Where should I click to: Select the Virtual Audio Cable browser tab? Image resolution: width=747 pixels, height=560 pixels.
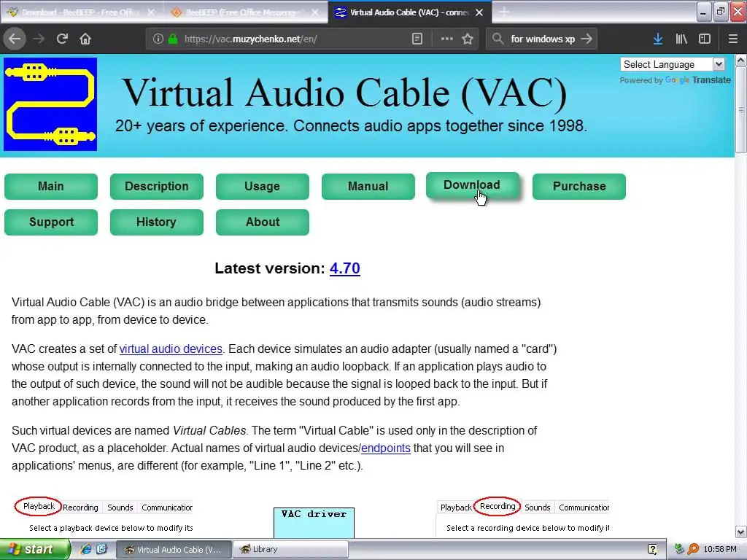[x=410, y=12]
